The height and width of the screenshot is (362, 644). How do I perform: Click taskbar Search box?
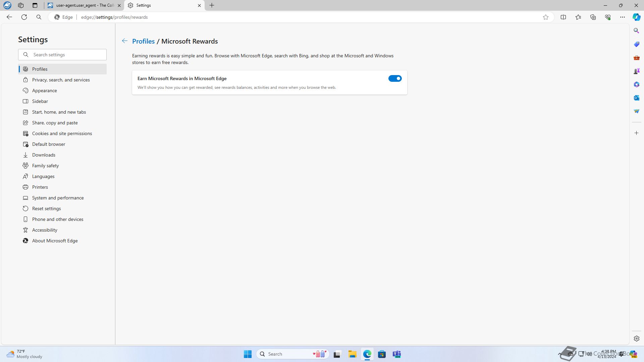(x=292, y=354)
